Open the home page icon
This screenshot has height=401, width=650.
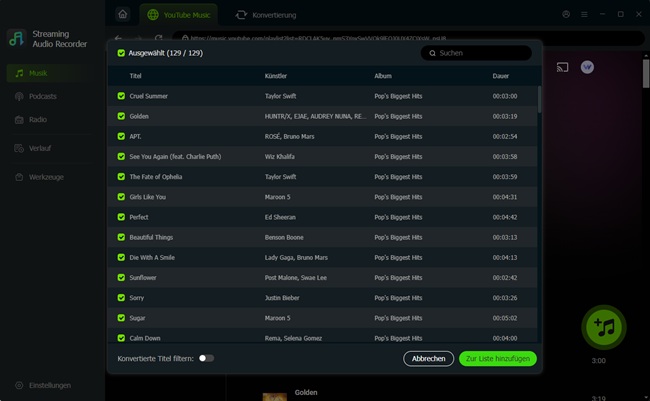(x=122, y=15)
